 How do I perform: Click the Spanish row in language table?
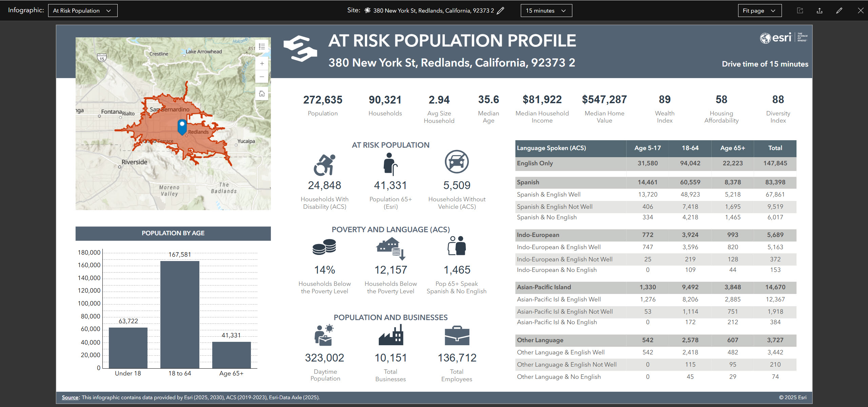click(528, 182)
